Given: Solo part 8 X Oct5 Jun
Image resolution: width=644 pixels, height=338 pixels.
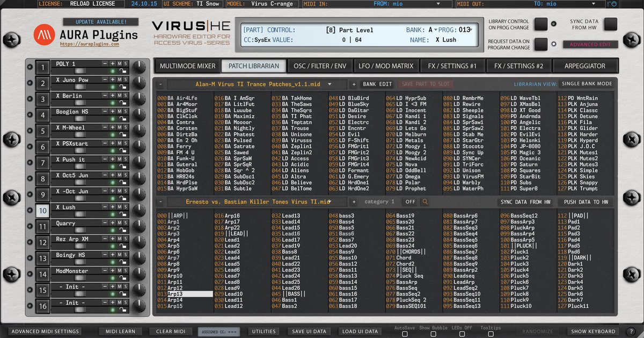Looking at the screenshot, I should click(x=126, y=176).
